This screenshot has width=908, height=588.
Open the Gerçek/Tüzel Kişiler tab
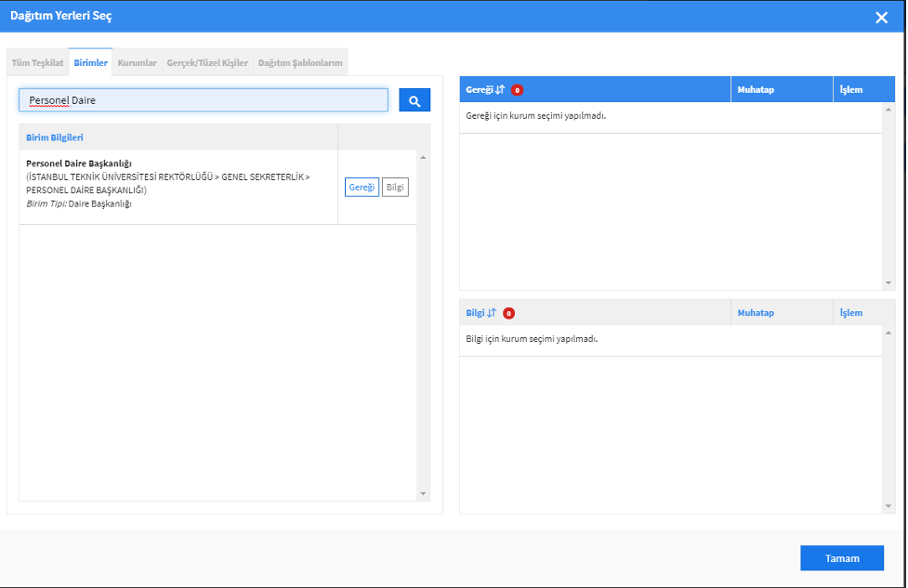pyautogui.click(x=207, y=62)
